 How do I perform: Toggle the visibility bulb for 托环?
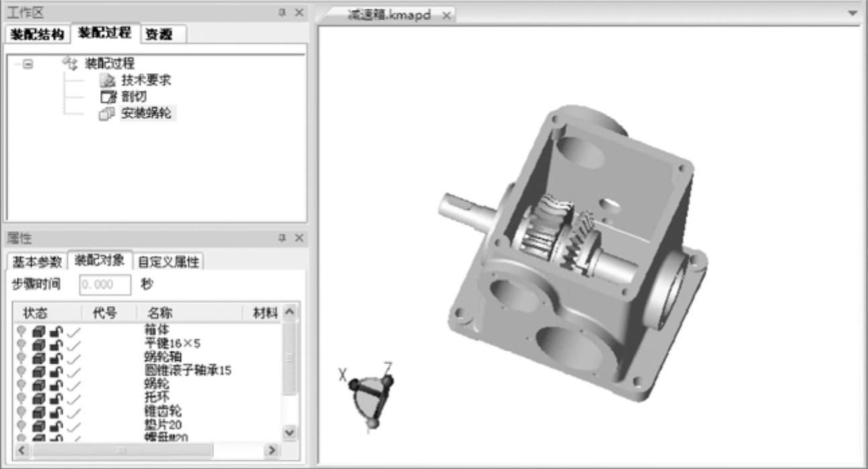coord(22,398)
